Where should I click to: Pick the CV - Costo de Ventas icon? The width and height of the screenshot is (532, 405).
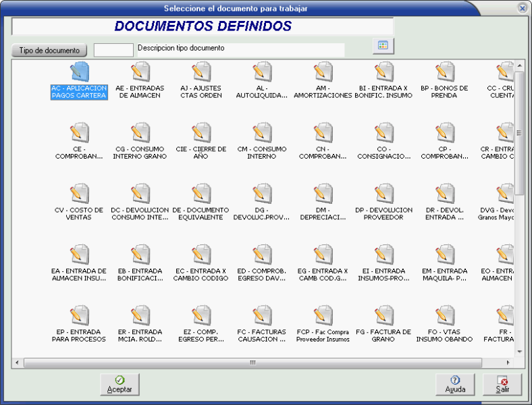pyautogui.click(x=79, y=193)
